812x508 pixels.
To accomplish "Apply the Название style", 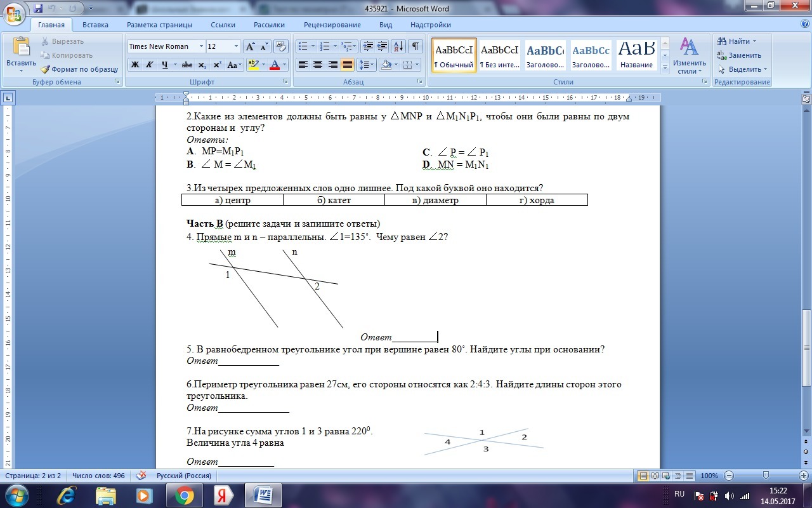I will [636, 56].
